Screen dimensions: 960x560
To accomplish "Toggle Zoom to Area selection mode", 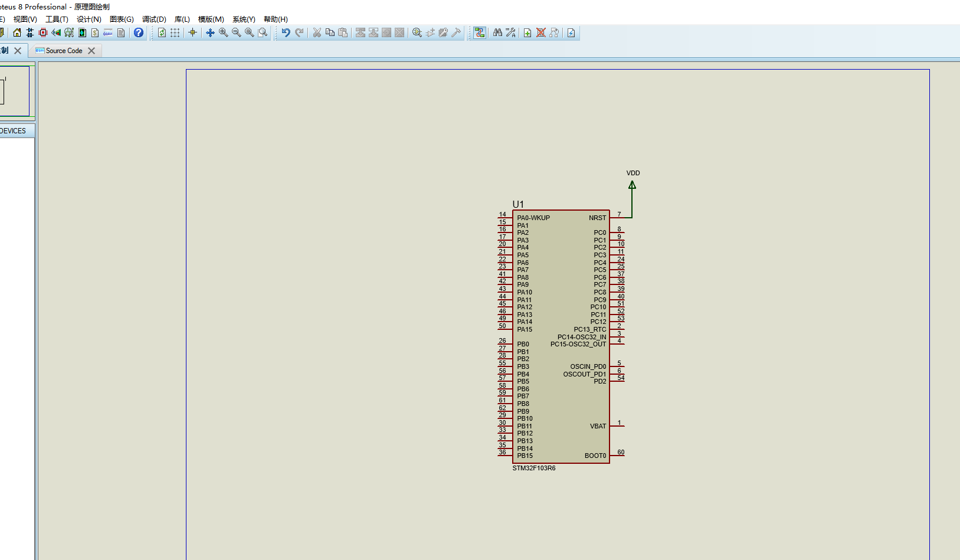I will (x=263, y=32).
